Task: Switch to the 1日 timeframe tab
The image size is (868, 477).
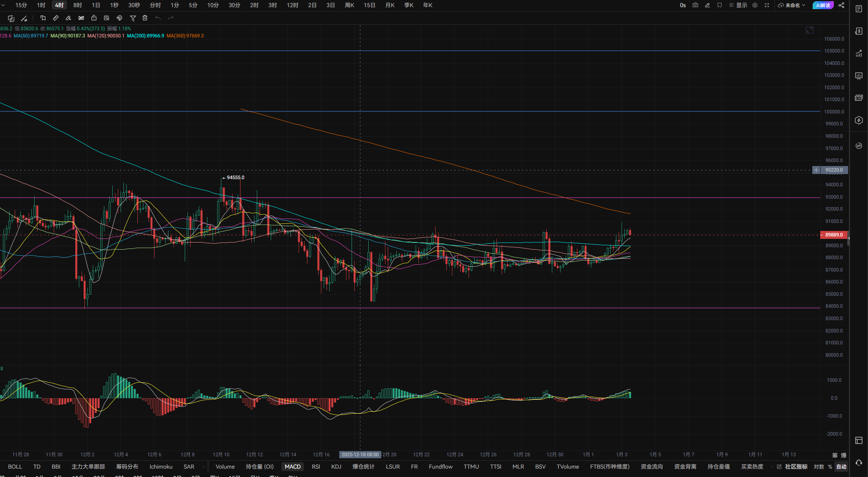Action: click(x=96, y=5)
